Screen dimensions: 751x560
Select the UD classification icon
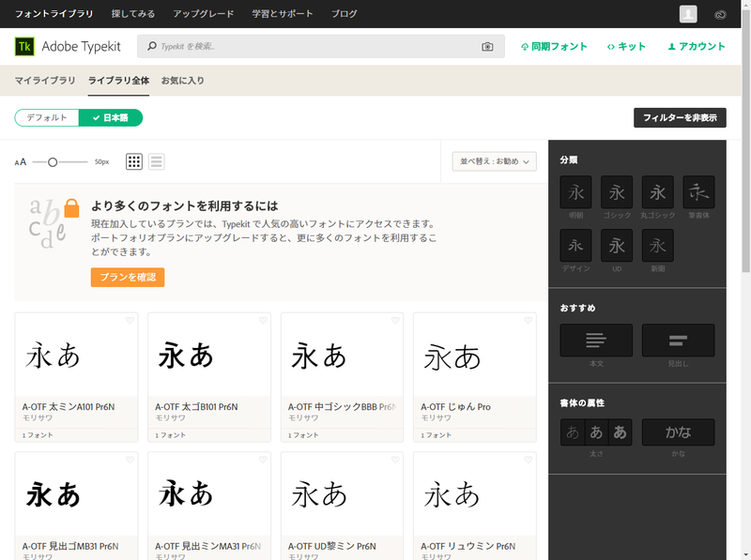(617, 246)
